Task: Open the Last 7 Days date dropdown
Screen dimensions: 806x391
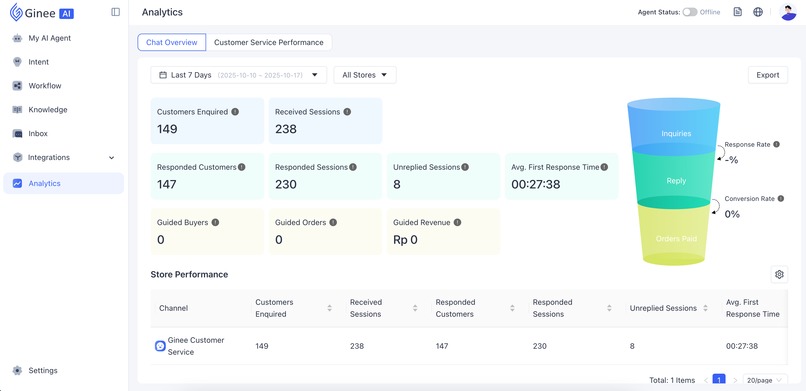Action: pos(239,75)
